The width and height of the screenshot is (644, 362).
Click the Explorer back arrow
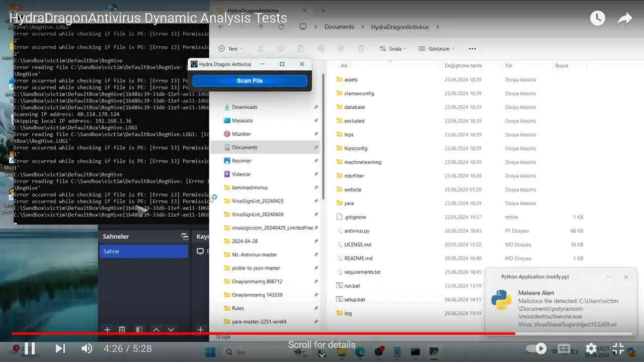[221, 27]
